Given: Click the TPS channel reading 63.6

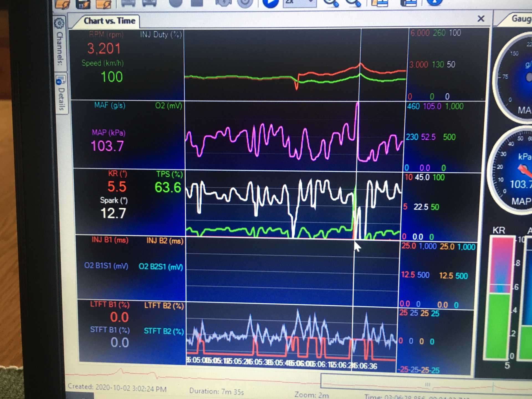Looking at the screenshot, I should [x=168, y=187].
